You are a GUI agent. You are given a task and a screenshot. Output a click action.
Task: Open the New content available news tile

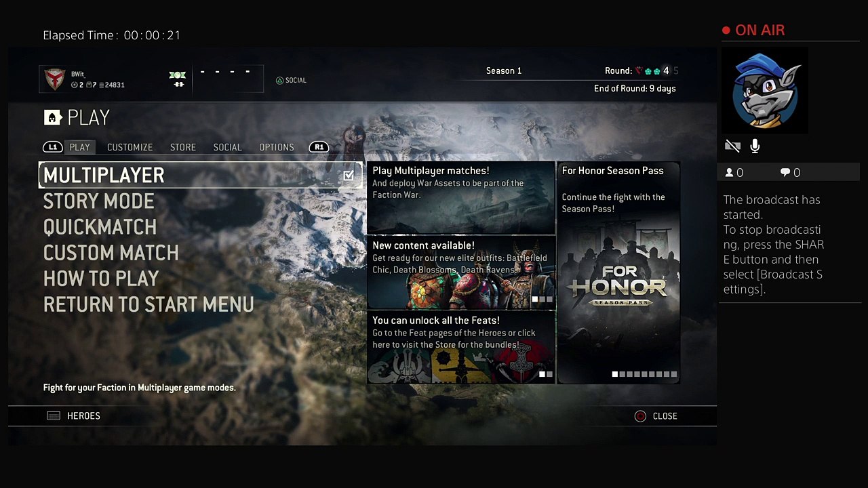(461, 272)
